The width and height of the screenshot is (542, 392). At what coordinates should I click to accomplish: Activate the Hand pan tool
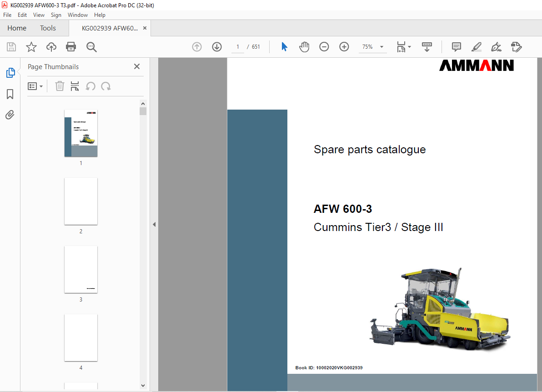click(x=304, y=47)
